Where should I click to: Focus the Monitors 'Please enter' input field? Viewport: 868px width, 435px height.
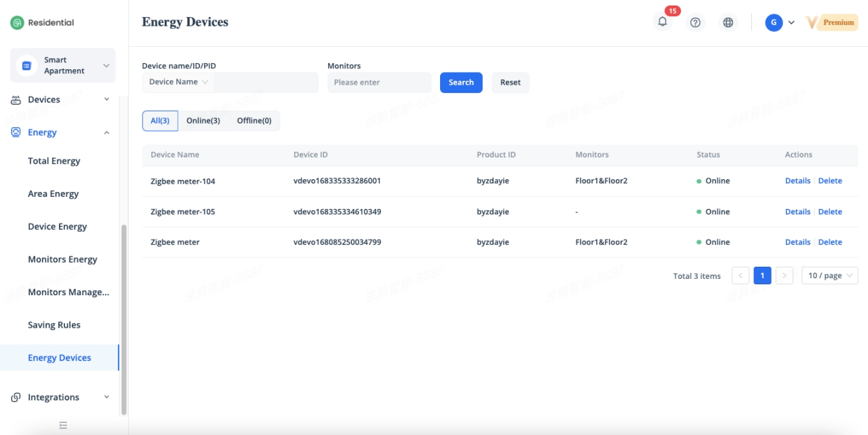379,82
